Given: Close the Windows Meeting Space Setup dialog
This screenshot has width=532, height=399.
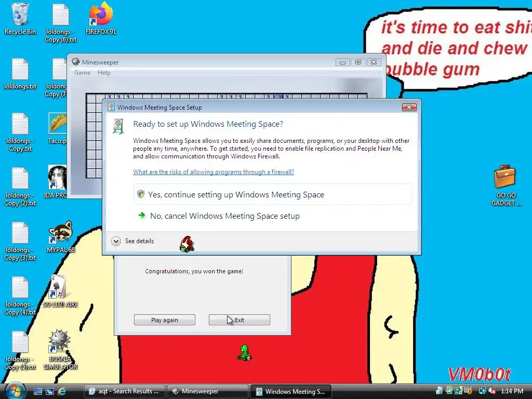Looking at the screenshot, I should point(409,107).
